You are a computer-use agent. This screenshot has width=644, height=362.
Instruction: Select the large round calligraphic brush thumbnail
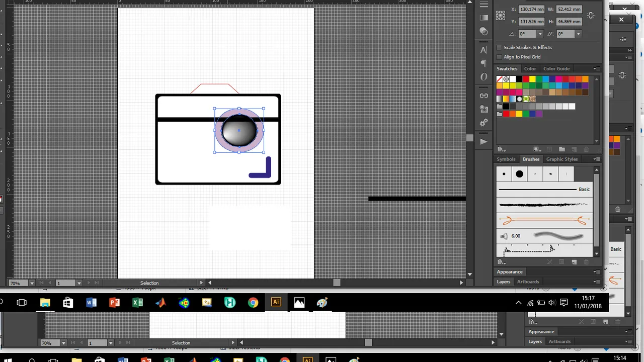[x=519, y=174]
